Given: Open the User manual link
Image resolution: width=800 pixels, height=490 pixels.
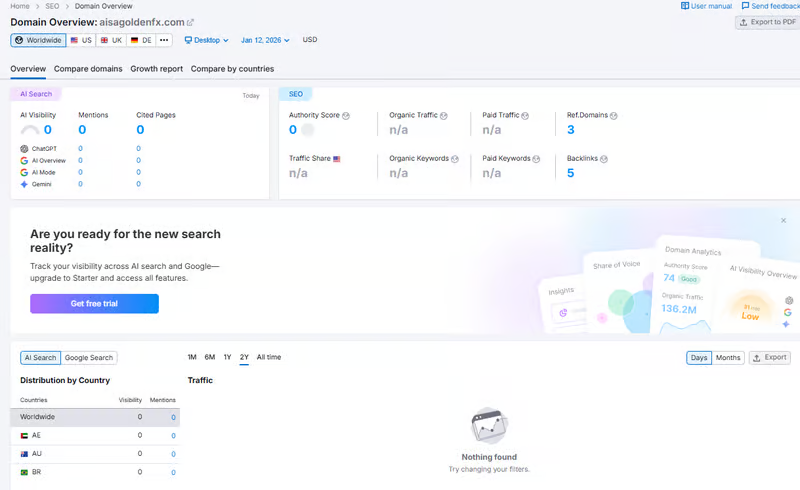Looking at the screenshot, I should coord(706,6).
